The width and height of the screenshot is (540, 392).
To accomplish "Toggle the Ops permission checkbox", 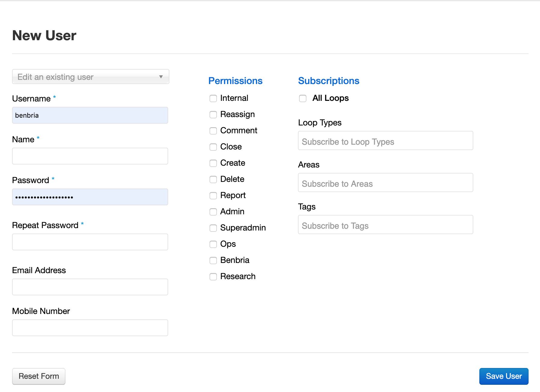I will pos(213,244).
